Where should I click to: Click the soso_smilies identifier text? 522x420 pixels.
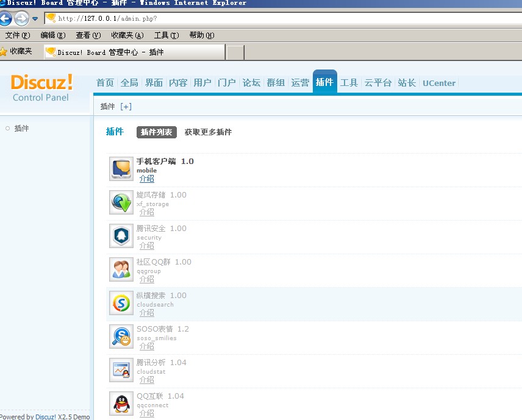pos(157,338)
